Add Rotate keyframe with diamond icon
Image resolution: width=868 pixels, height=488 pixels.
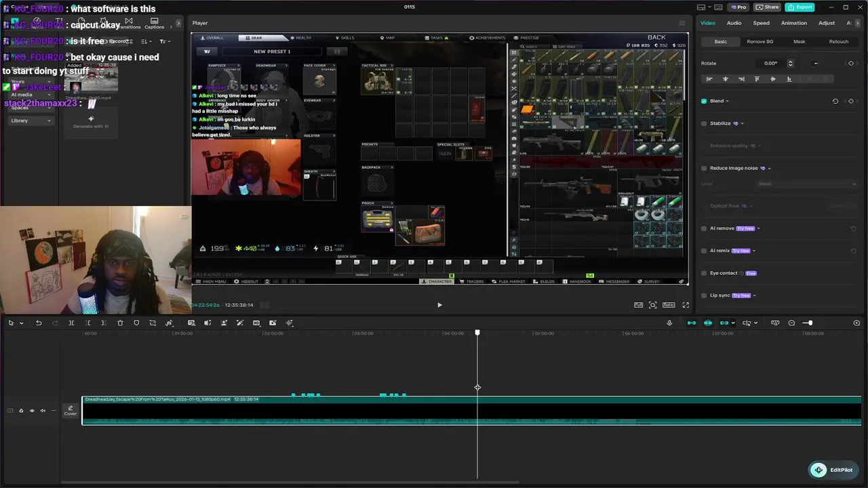coord(851,63)
